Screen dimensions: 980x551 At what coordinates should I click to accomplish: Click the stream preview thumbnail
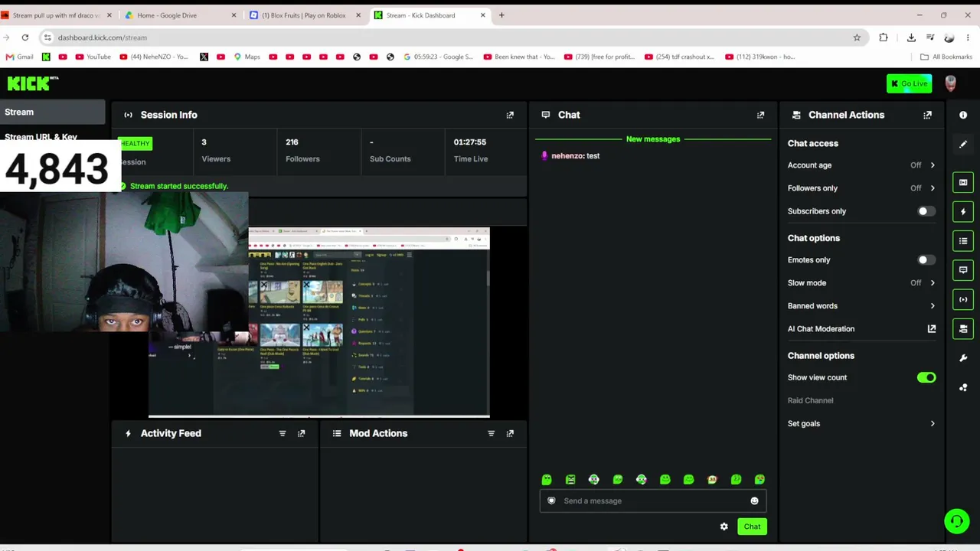(x=319, y=322)
